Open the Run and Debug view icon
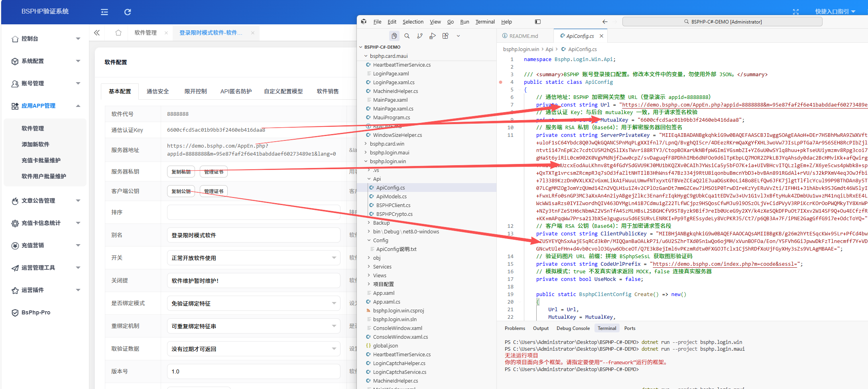 [x=433, y=36]
